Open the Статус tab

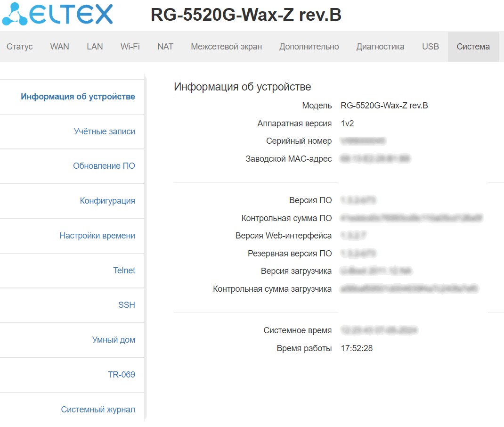point(20,47)
